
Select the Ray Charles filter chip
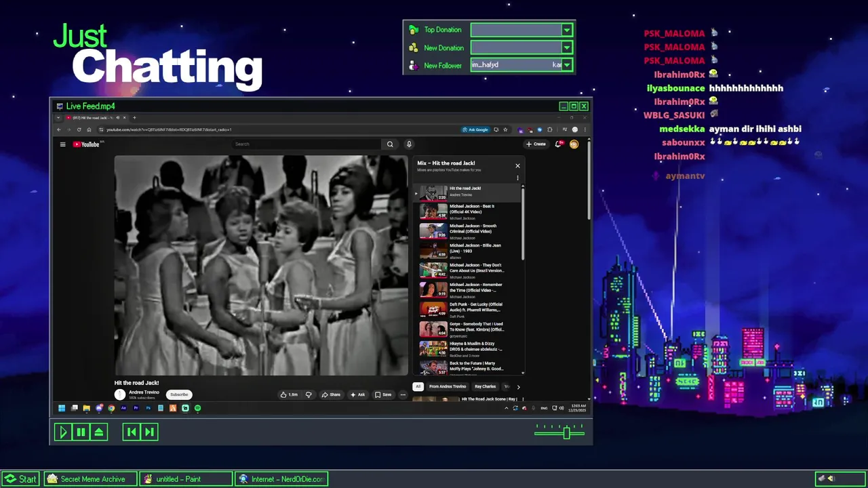click(x=485, y=387)
